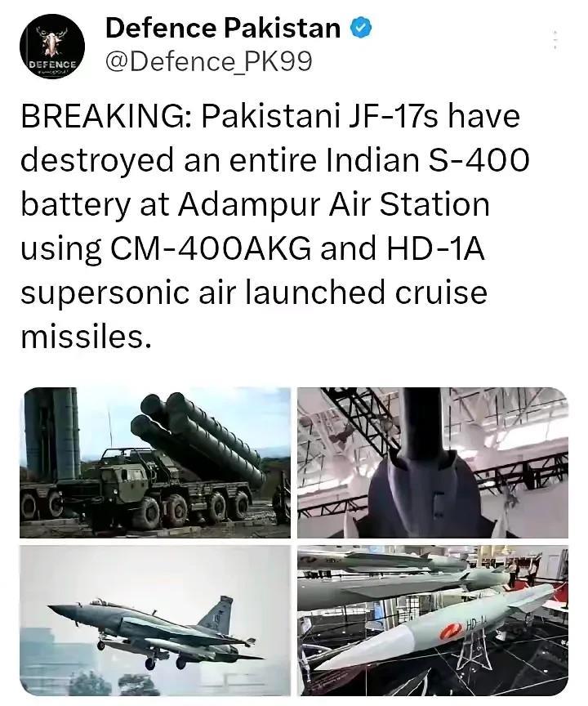Open the three-dot more options menu
This screenshot has height=706, width=588.
pos(555,39)
